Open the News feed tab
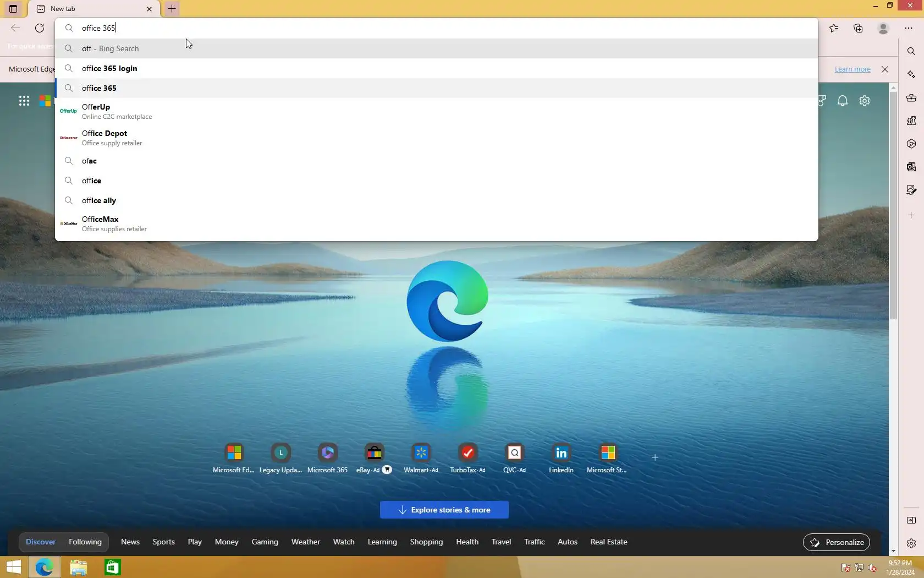924x578 pixels. tap(130, 542)
